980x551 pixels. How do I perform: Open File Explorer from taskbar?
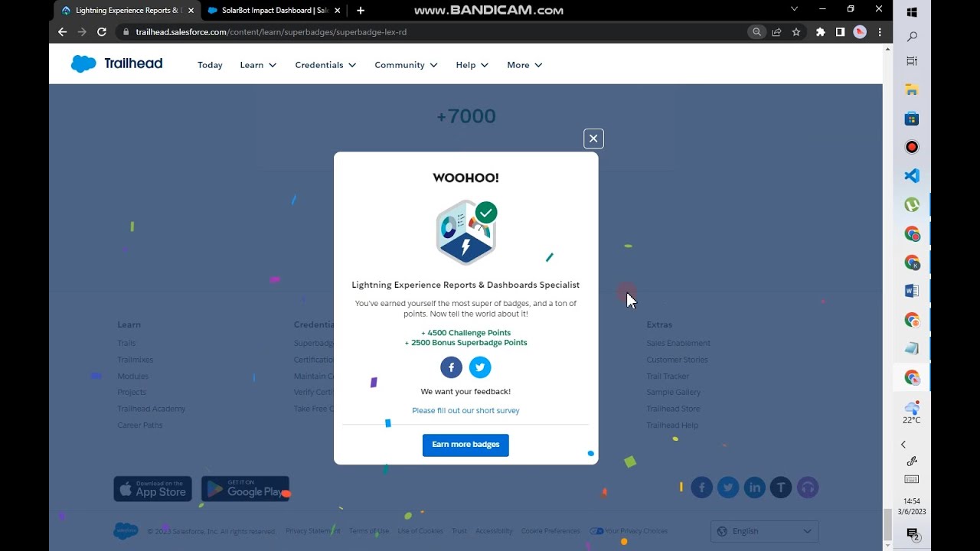click(912, 90)
